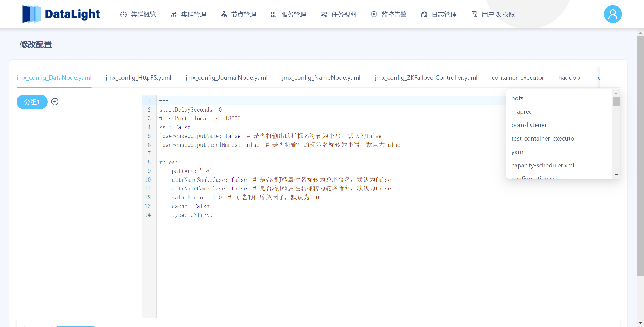The height and width of the screenshot is (327, 644).
Task: Choose hdfs from tab overflow list
Action: (x=559, y=98)
